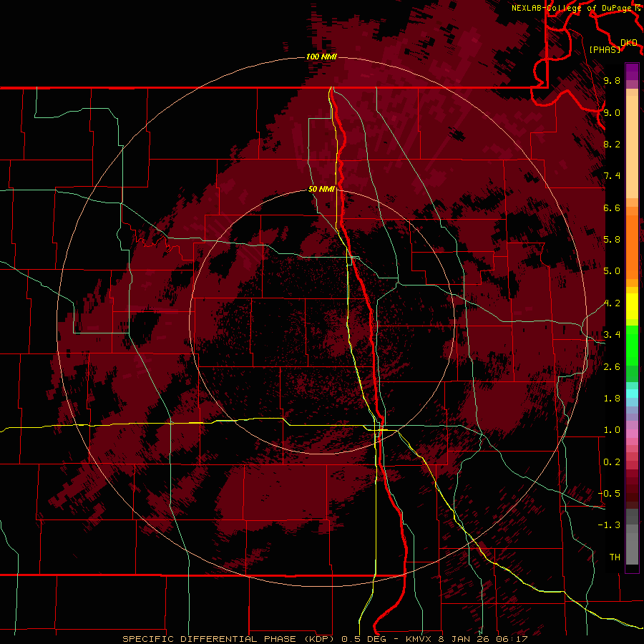Click the -0.5 scale value
644x644 pixels.
[610, 494]
